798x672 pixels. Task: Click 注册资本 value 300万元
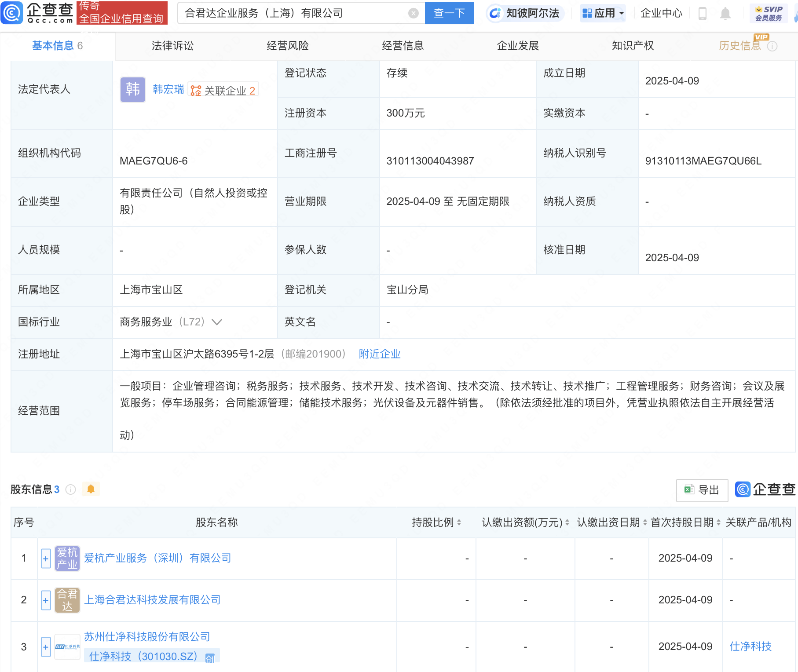405,113
